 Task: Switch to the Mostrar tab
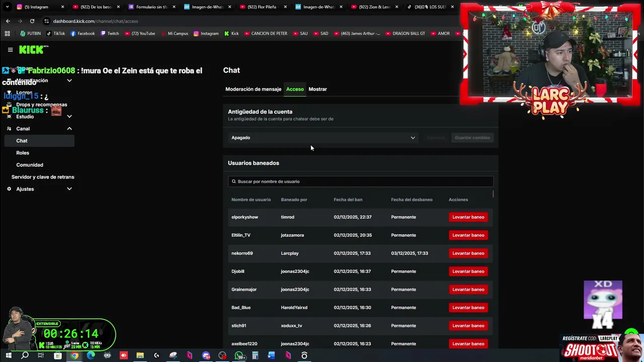coord(317,89)
